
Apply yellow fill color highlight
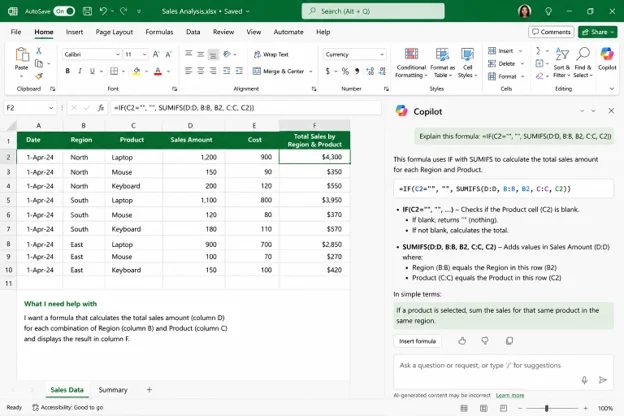pos(136,71)
